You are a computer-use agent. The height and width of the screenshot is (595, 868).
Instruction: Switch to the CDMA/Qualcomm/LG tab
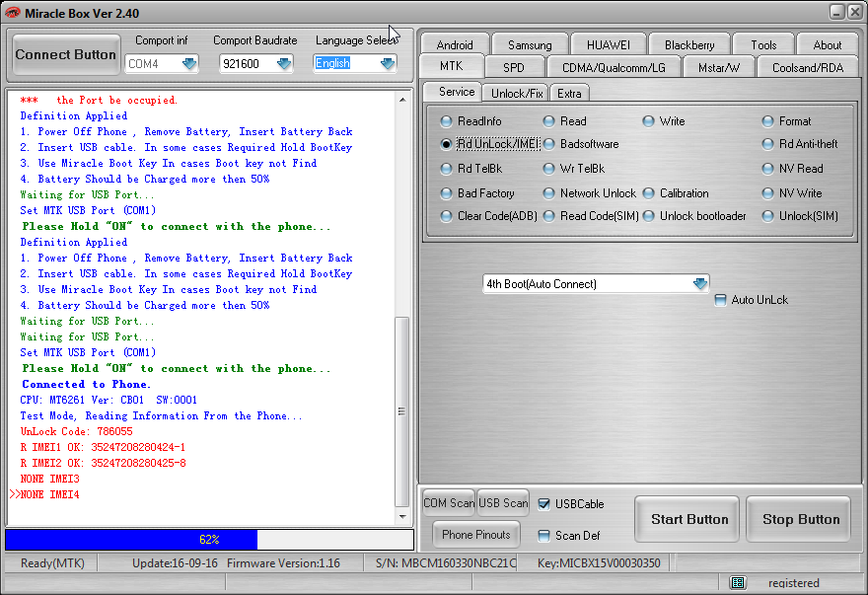coord(614,67)
